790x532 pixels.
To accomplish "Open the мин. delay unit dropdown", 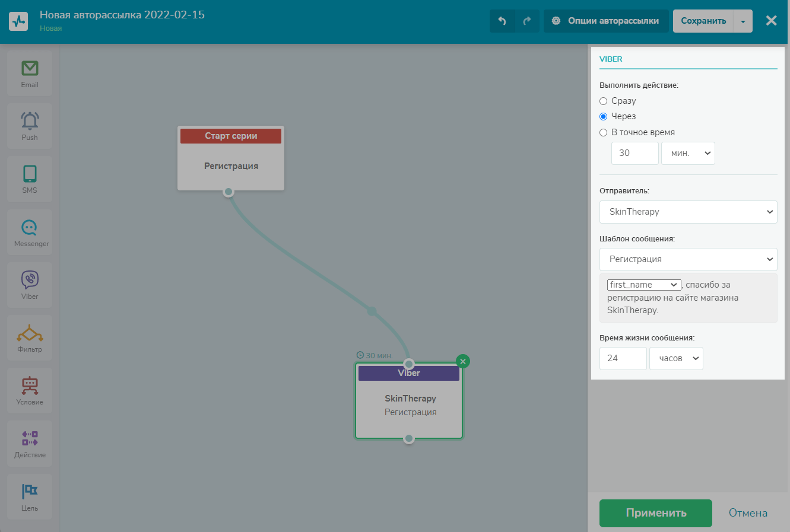I will [x=688, y=153].
